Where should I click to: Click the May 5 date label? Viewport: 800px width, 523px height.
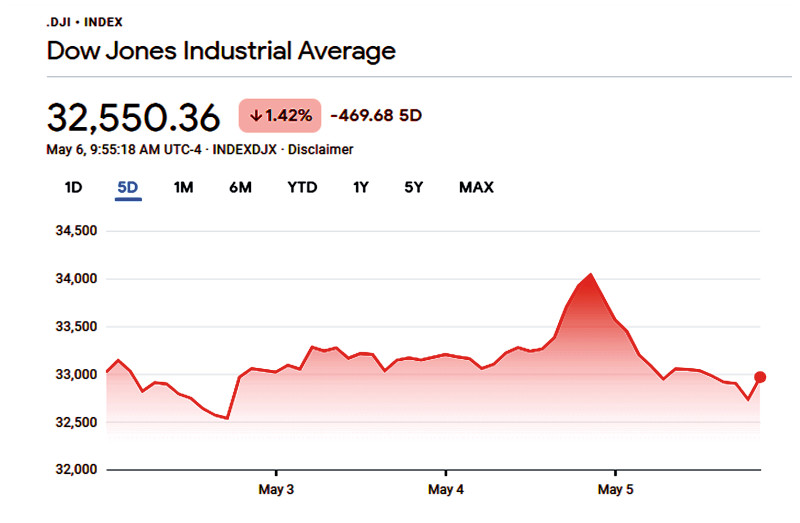point(615,490)
